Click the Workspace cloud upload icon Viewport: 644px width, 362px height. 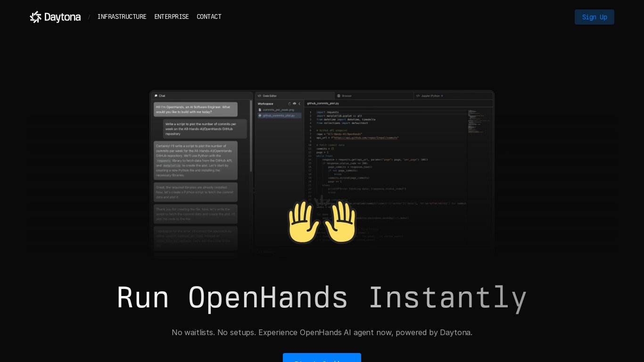coord(294,103)
